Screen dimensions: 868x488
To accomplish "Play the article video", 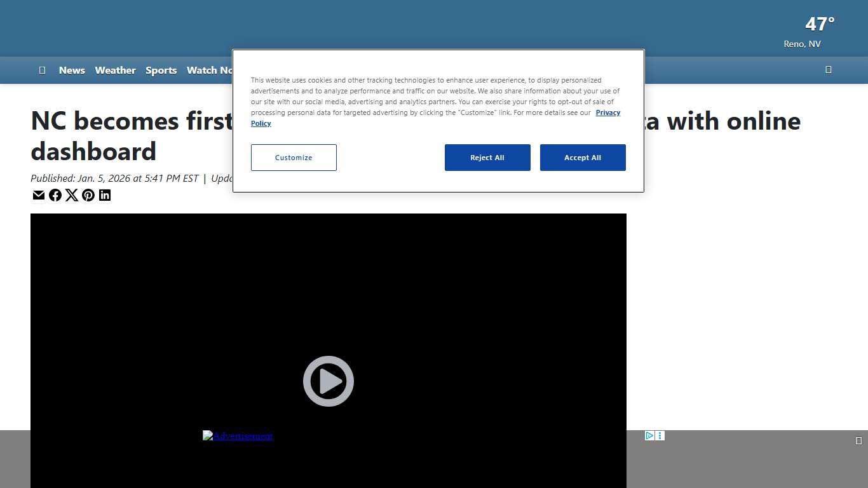I will [x=328, y=381].
